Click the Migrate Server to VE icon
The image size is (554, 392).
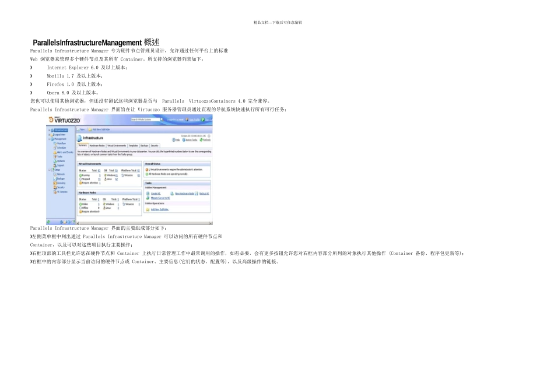[148, 198]
